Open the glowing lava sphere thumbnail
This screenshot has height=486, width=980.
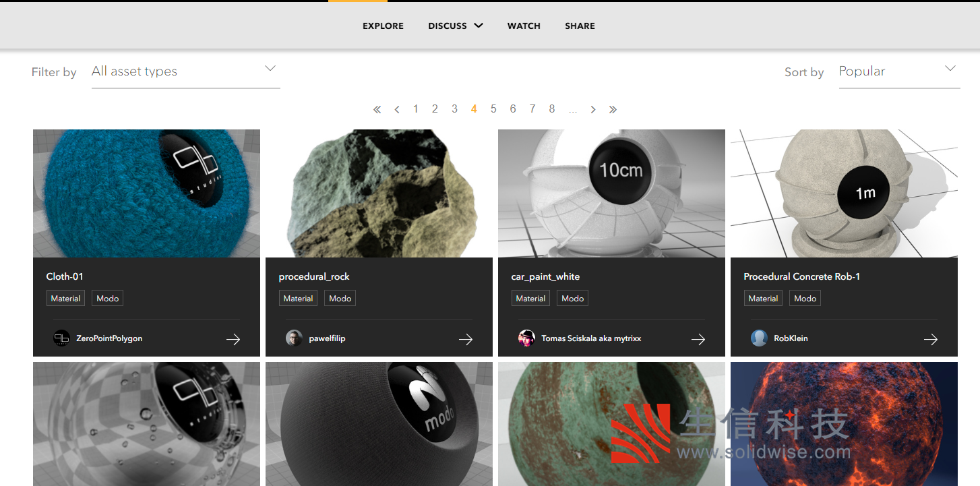pos(844,424)
